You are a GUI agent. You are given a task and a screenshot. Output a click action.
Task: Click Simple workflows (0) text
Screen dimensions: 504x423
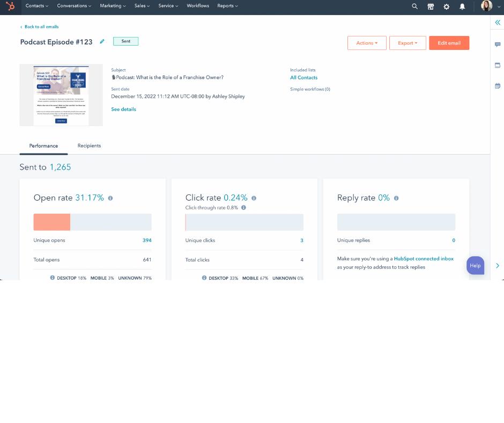coord(310,89)
